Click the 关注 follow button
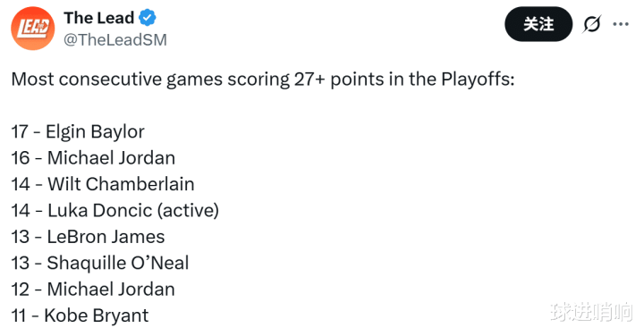Image resolution: width=644 pixels, height=336 pixels. coord(538,24)
